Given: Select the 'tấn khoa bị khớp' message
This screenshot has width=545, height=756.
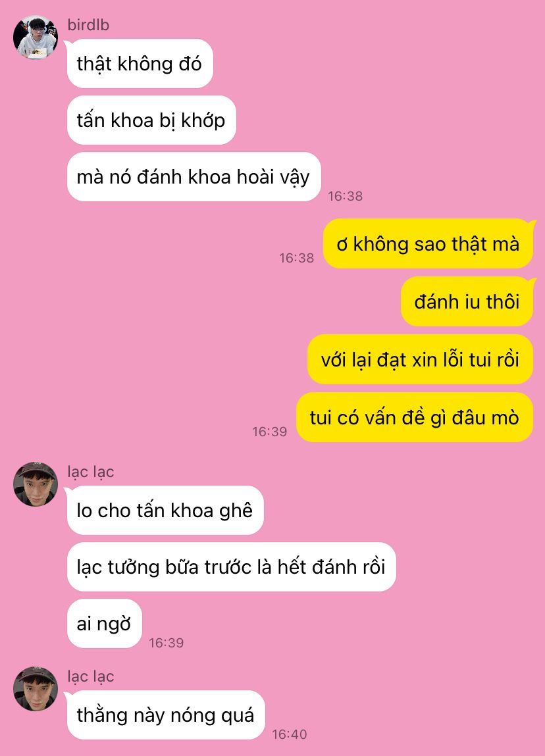Looking at the screenshot, I should click(x=151, y=120).
